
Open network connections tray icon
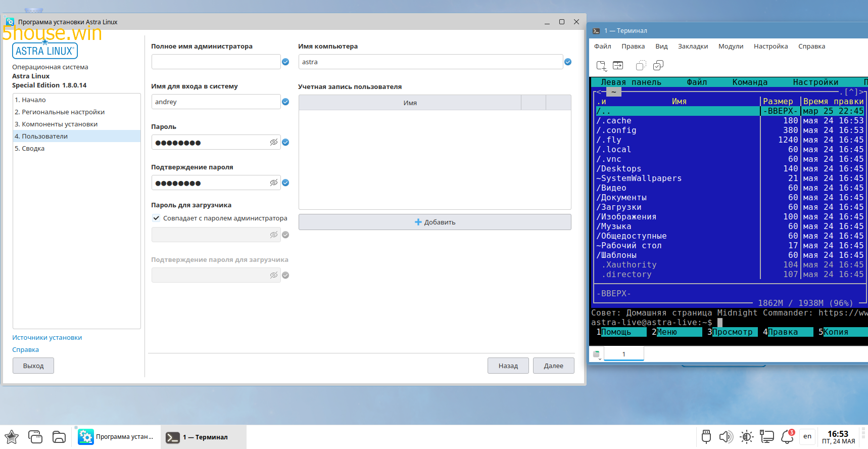[x=767, y=436]
